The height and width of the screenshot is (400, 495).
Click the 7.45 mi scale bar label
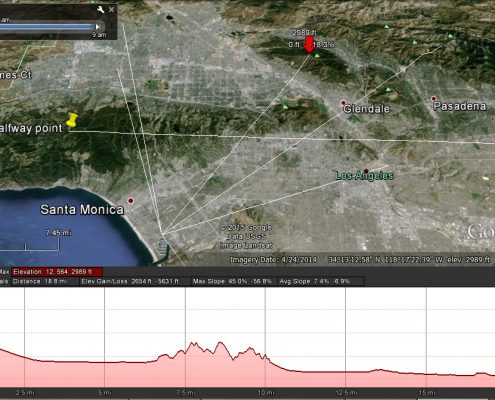point(59,233)
